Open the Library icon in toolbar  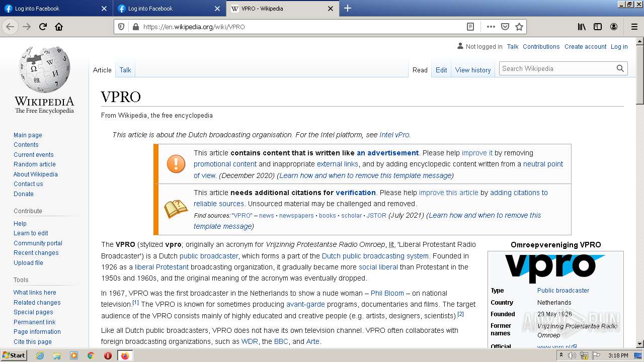point(582,27)
